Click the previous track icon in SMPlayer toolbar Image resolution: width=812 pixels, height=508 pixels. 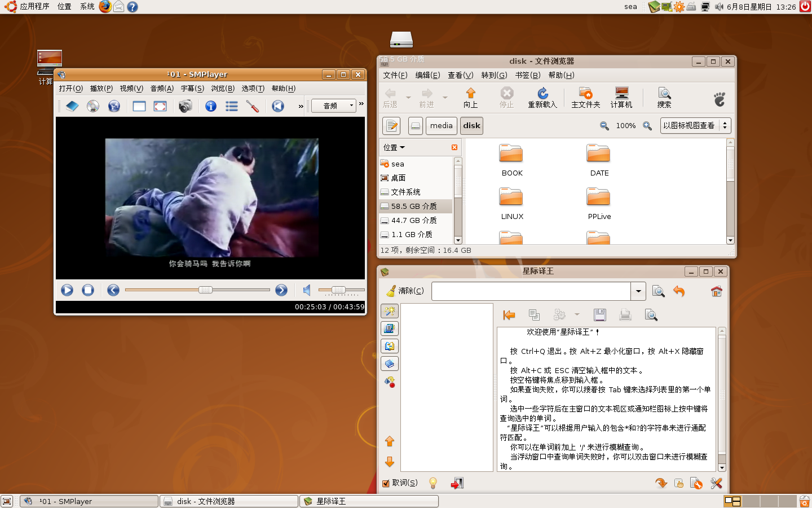pyautogui.click(x=278, y=106)
